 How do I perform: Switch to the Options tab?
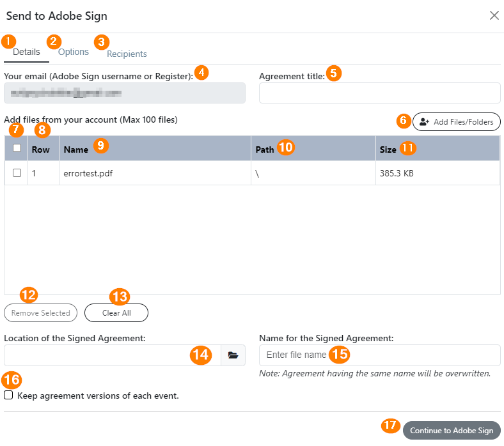click(74, 52)
